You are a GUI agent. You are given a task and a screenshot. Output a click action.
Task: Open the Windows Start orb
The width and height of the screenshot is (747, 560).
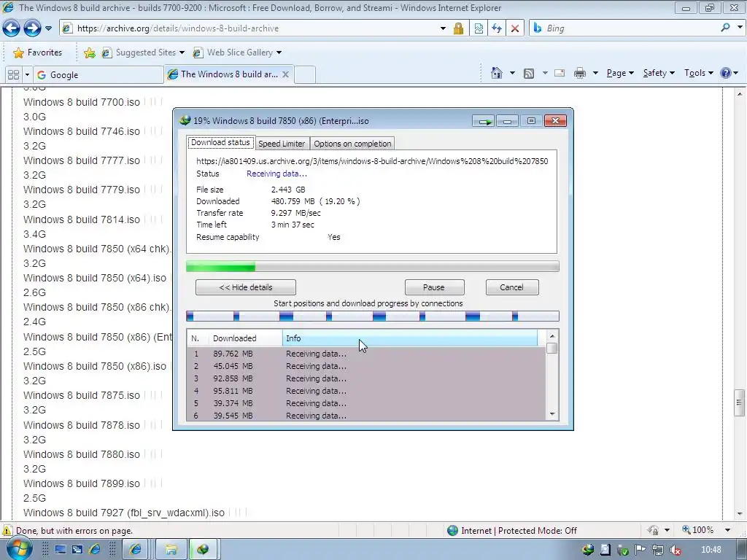[x=18, y=548]
